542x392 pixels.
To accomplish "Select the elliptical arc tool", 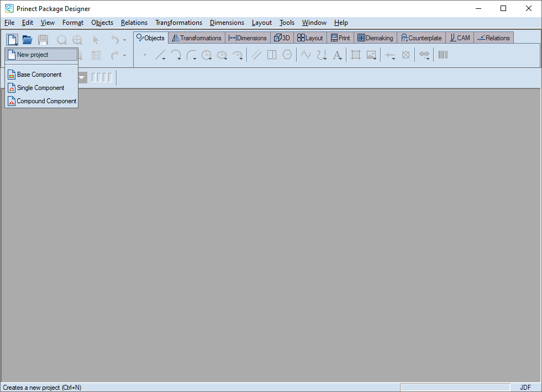I will (238, 55).
